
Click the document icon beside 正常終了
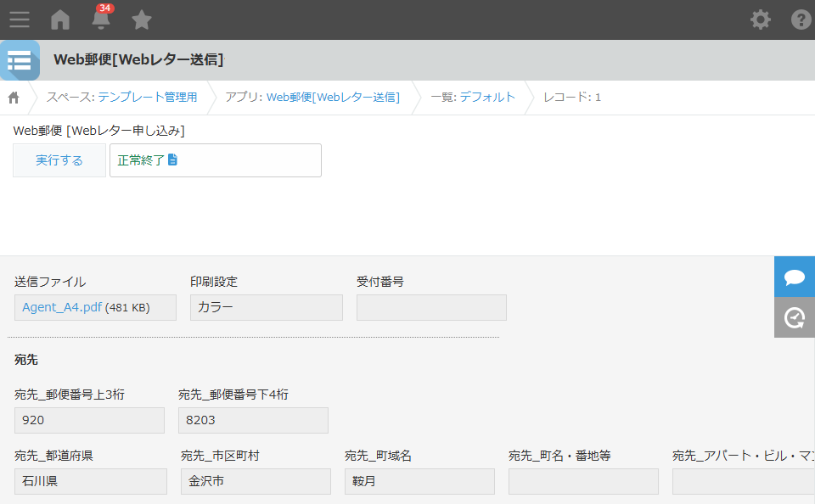172,158
